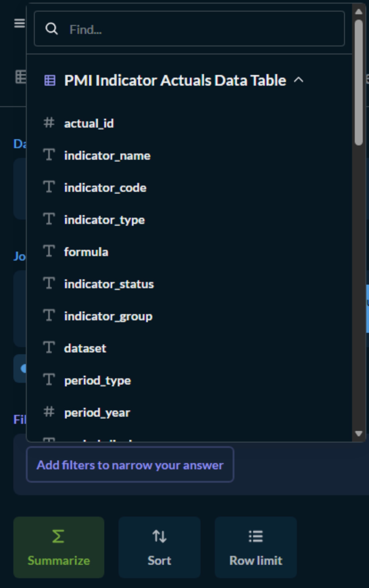Open the Sort option
This screenshot has width=369, height=588.
coord(160,547)
